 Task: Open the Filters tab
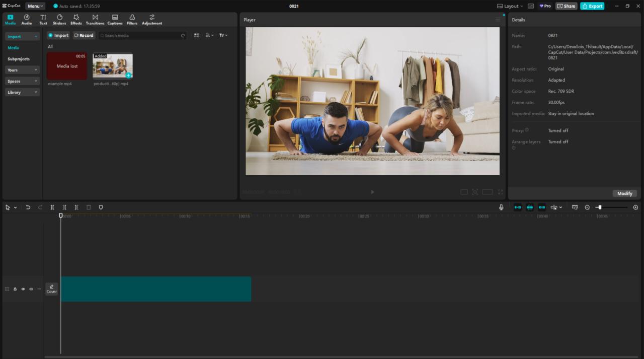pyautogui.click(x=132, y=20)
